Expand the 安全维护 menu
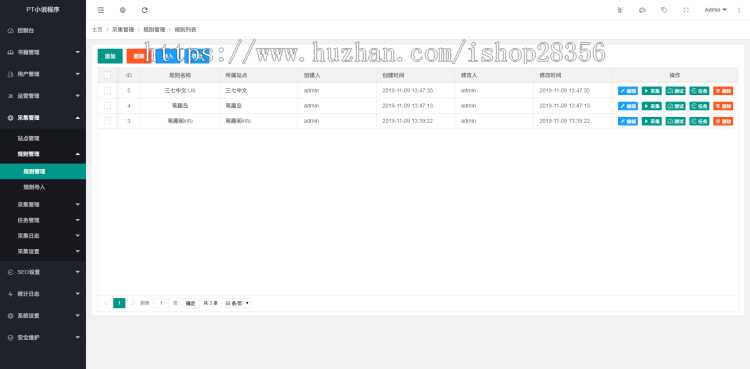Viewport: 750px width, 369px height. click(43, 337)
